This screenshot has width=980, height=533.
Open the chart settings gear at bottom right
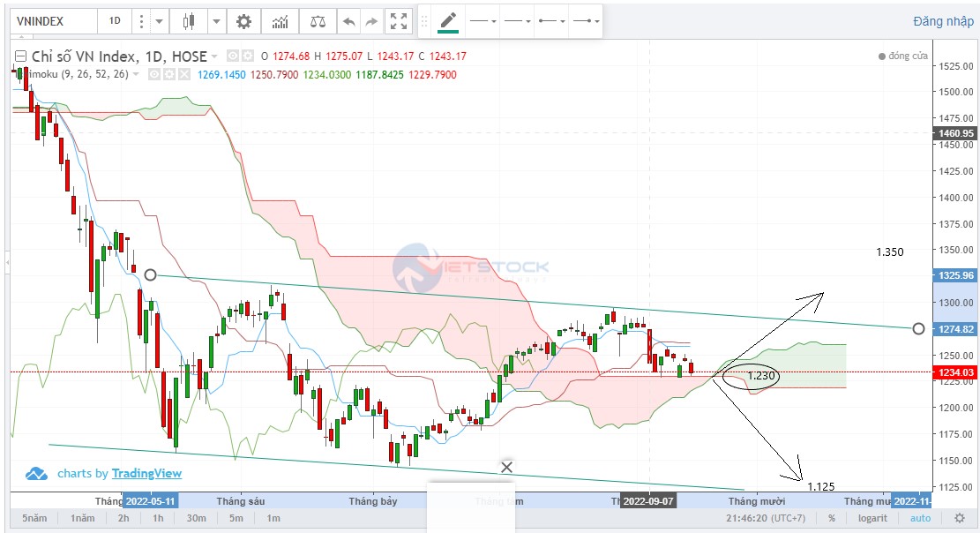pos(959,519)
